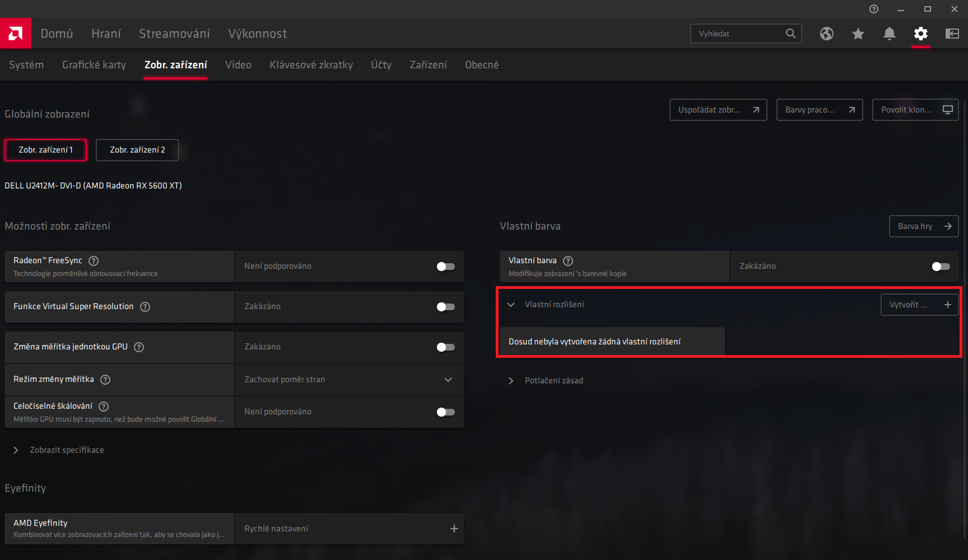Show help for Celočíselné škálování
968x560 pixels.
coord(104,407)
